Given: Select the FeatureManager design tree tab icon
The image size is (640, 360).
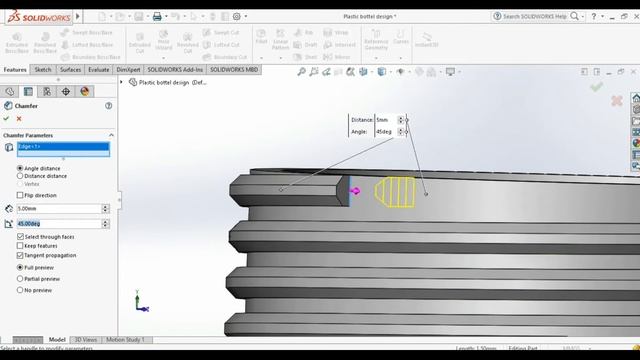Looking at the screenshot, I should click(x=10, y=91).
